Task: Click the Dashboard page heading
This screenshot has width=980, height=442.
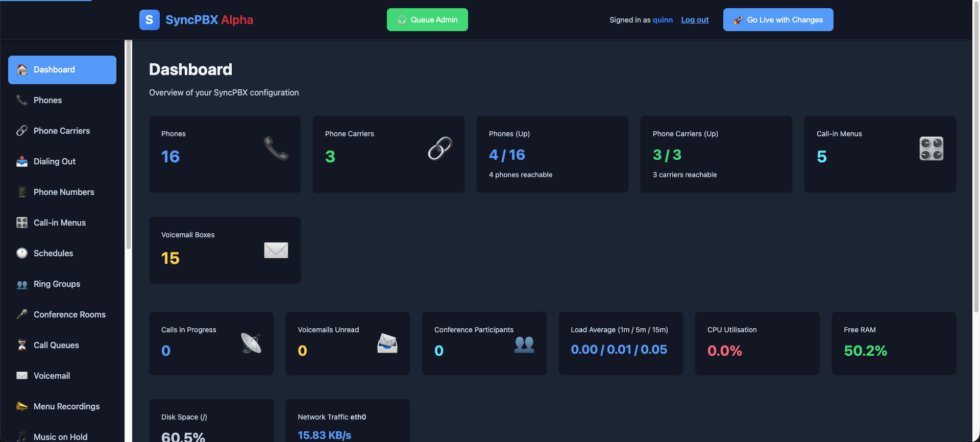Action: click(191, 69)
